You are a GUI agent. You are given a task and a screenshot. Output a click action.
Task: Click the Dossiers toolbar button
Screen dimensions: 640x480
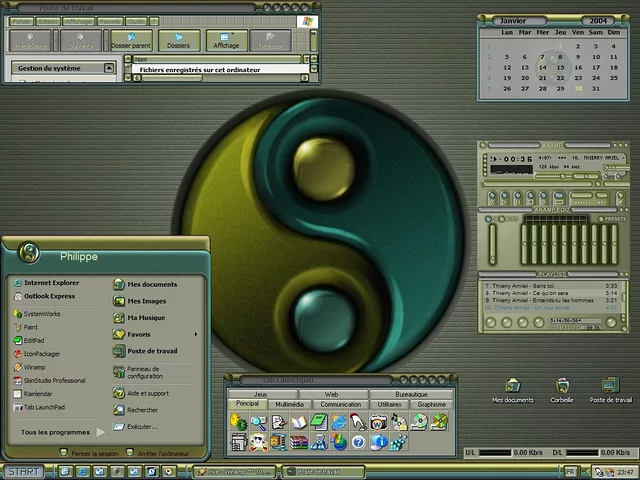click(x=178, y=40)
